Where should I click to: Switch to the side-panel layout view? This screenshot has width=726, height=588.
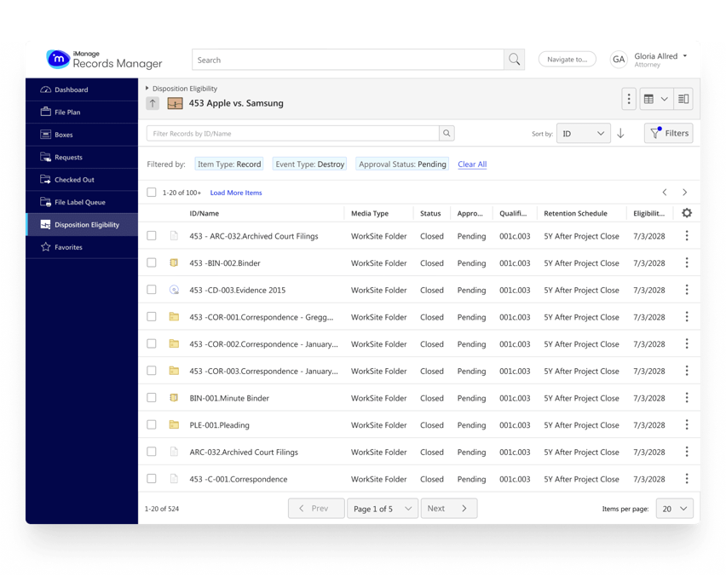(x=683, y=98)
